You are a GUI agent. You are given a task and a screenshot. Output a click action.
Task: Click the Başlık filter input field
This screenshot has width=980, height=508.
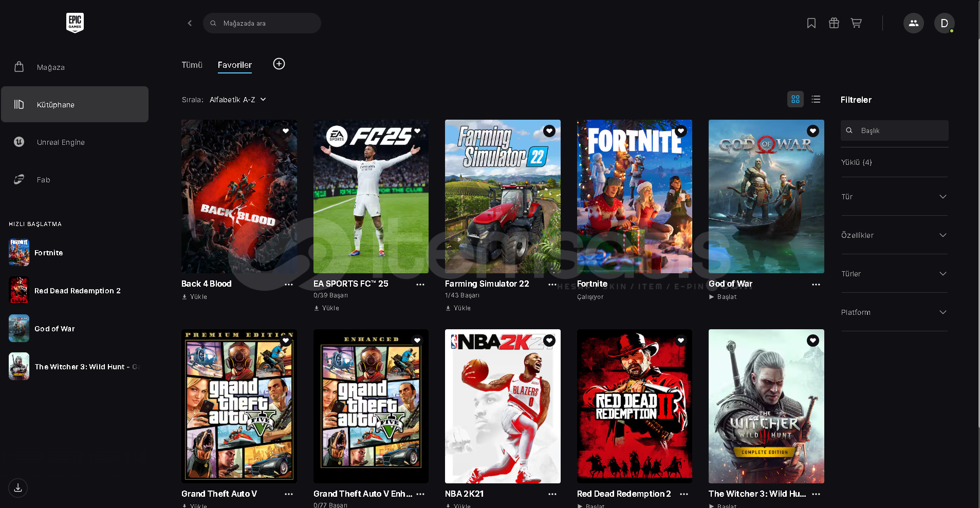coord(895,130)
